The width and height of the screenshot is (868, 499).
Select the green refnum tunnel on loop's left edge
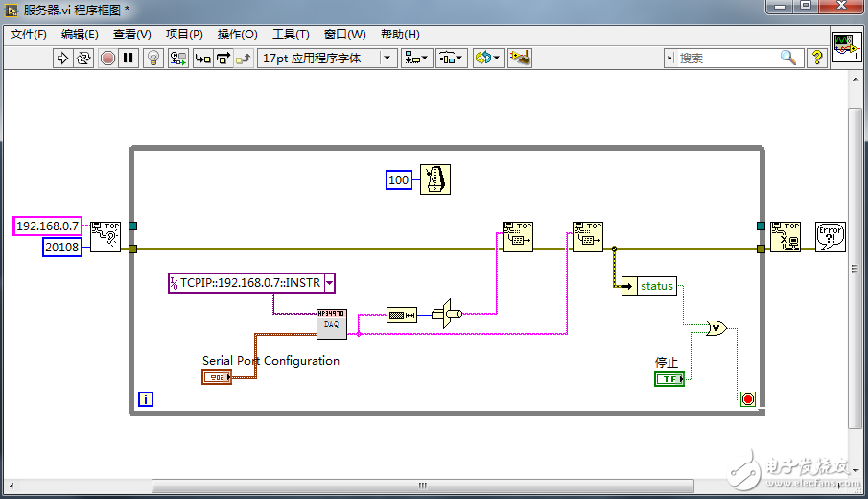tap(133, 226)
